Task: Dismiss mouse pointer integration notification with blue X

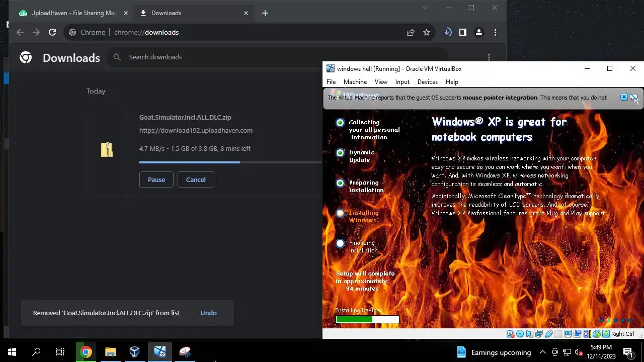Action: coord(624,97)
